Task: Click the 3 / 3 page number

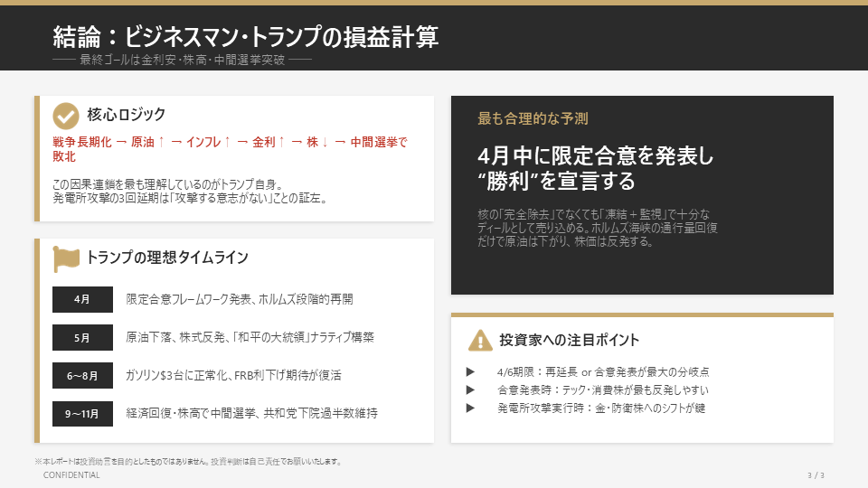Action: [816, 475]
